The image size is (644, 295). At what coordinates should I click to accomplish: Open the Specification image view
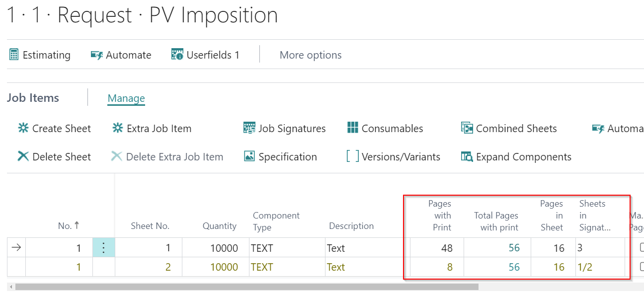pyautogui.click(x=280, y=156)
